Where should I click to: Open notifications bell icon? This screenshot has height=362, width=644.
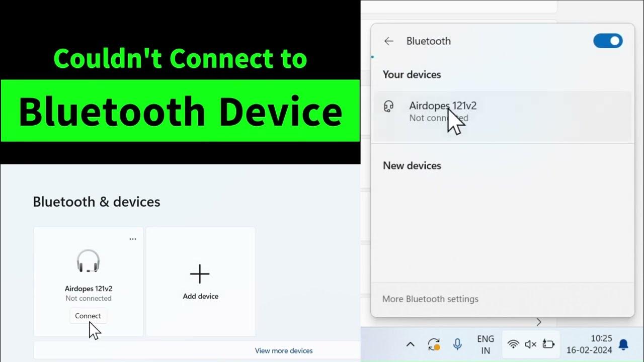point(623,344)
